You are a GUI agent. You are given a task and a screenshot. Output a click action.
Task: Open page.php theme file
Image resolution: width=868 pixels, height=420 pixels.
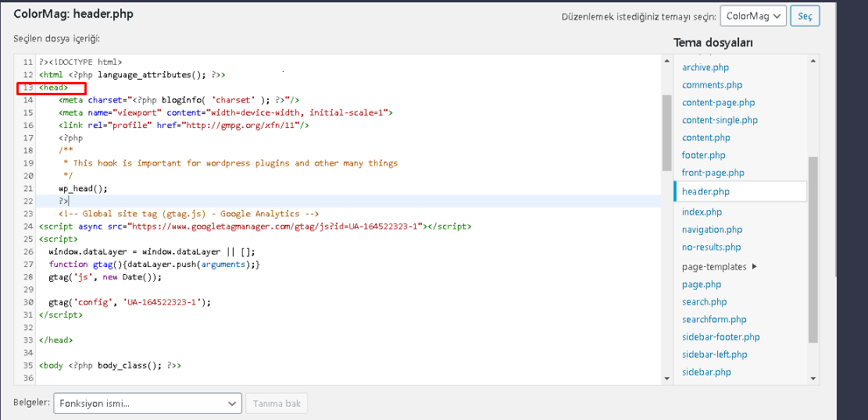[x=702, y=284]
